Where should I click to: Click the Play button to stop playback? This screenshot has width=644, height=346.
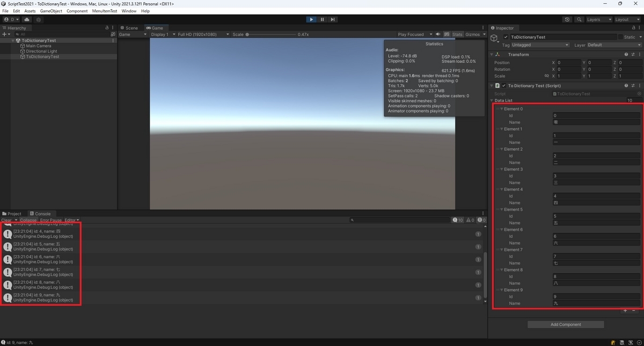click(x=311, y=19)
